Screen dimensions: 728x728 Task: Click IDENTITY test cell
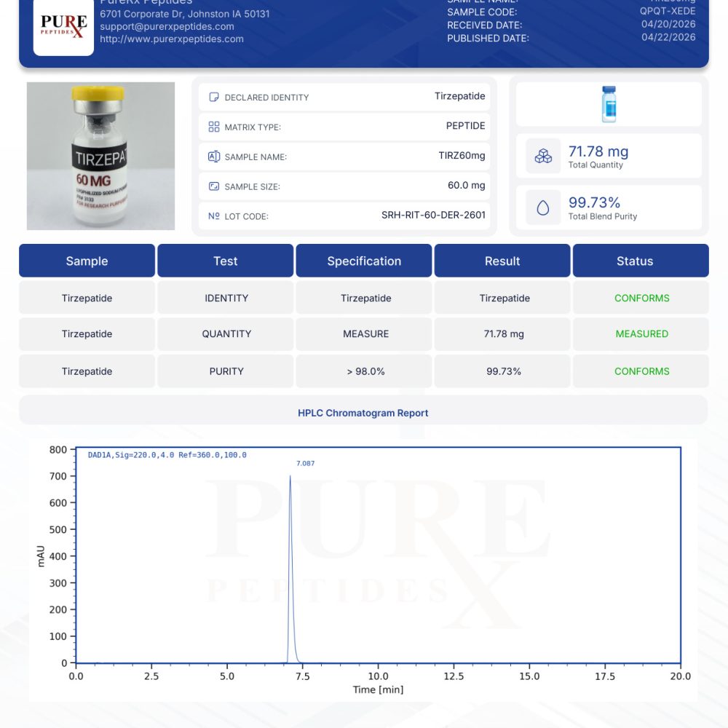225,298
